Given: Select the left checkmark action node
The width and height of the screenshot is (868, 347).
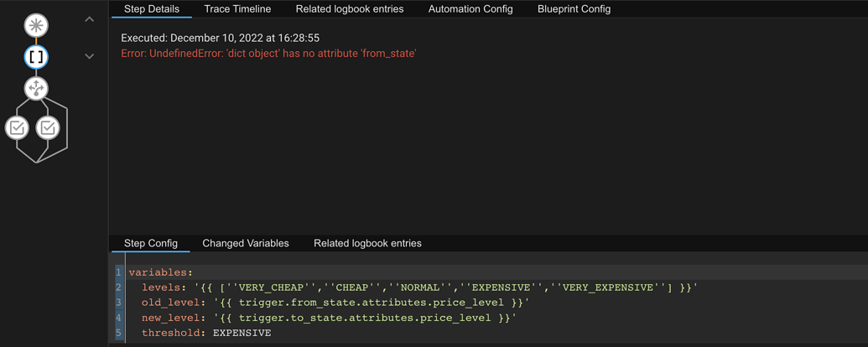Looking at the screenshot, I should pyautogui.click(x=17, y=127).
